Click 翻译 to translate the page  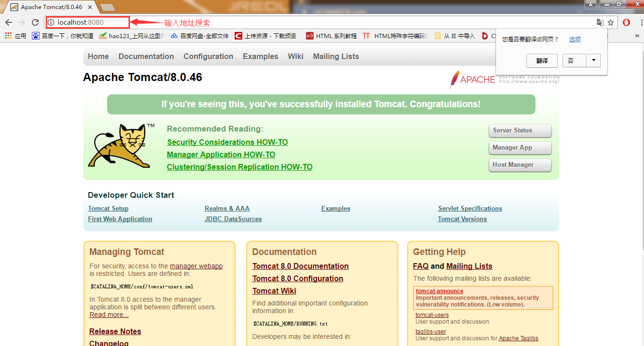[x=542, y=61]
